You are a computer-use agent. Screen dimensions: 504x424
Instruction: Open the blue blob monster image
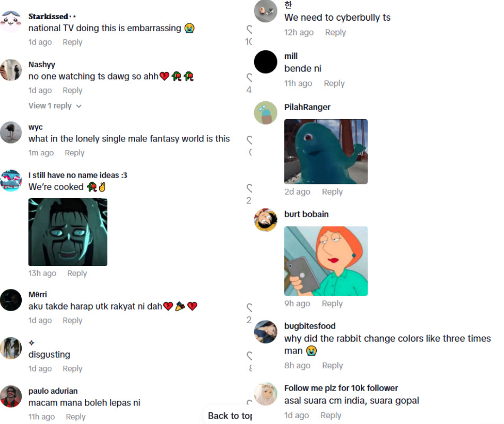pyautogui.click(x=326, y=152)
